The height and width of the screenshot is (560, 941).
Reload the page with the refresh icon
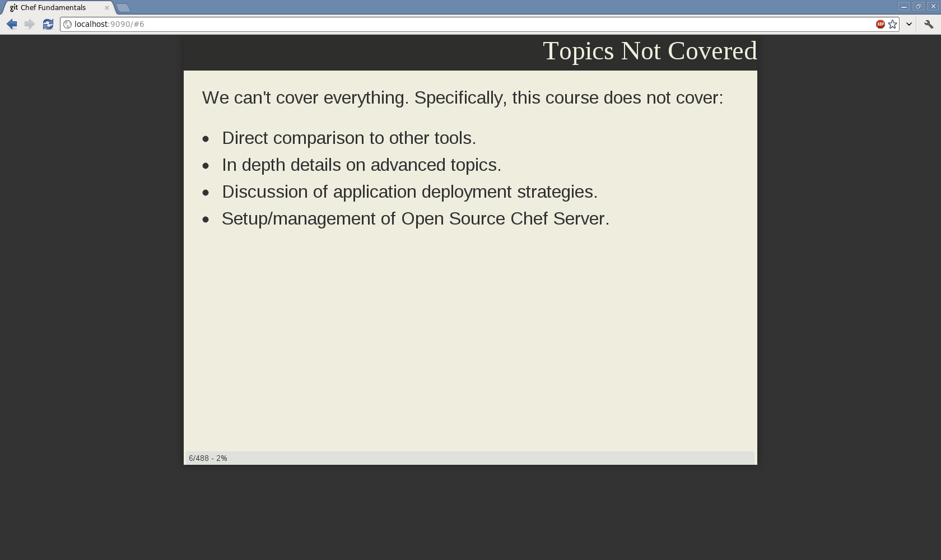tap(48, 24)
